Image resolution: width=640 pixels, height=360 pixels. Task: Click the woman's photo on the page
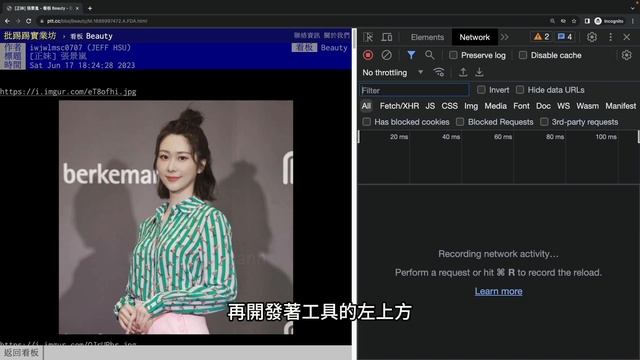click(x=176, y=217)
